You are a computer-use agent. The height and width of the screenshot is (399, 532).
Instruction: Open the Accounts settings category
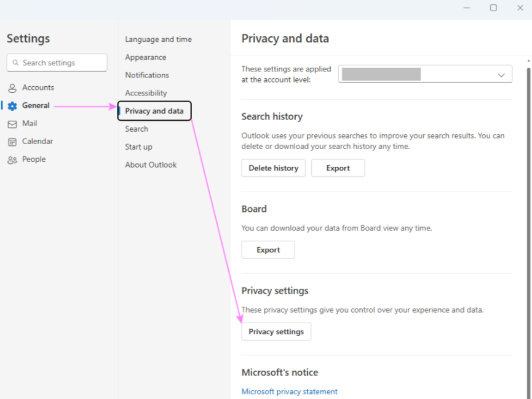38,87
